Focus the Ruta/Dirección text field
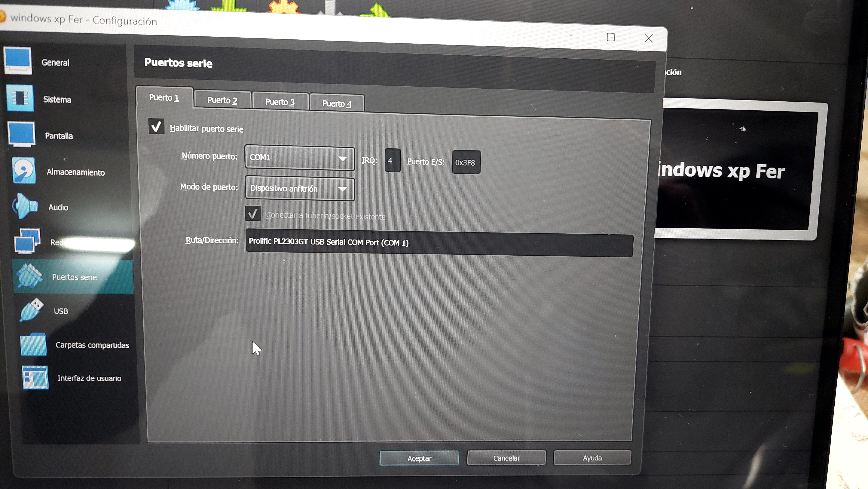Viewport: 868px width, 489px height. pos(439,243)
